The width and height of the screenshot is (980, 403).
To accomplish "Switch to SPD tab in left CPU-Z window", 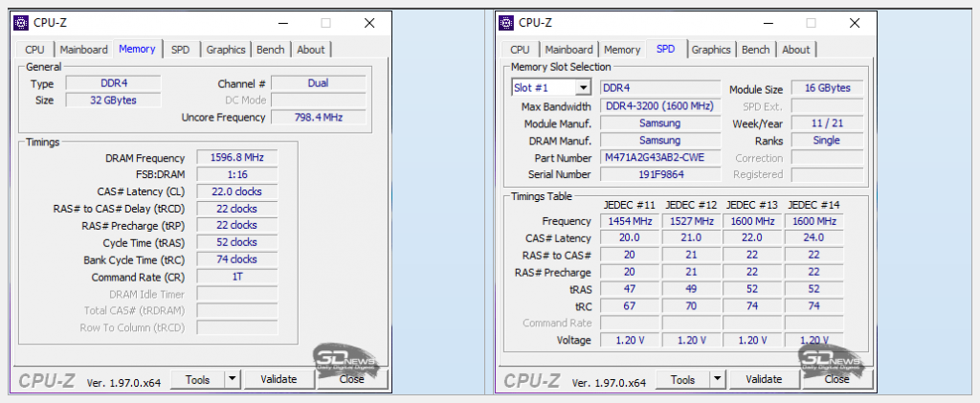I will [180, 50].
